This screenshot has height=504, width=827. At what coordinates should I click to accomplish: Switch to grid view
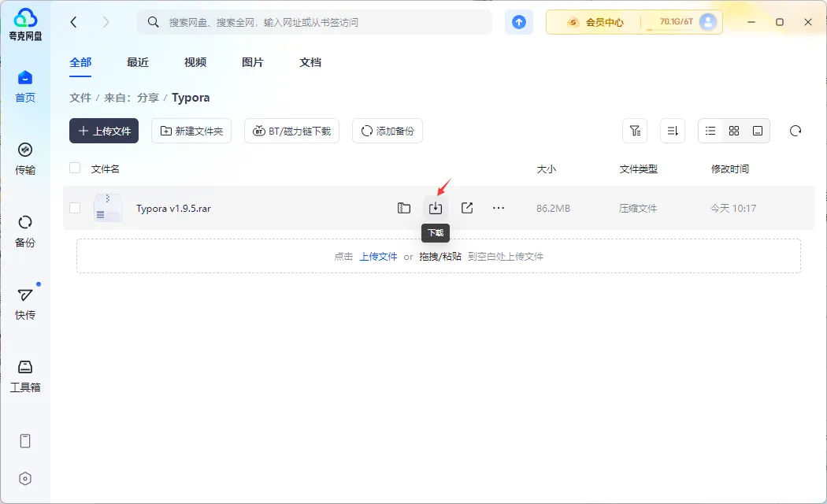[x=734, y=131]
